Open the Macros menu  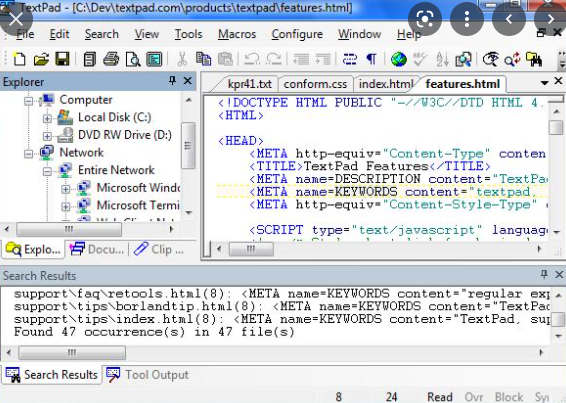[237, 34]
